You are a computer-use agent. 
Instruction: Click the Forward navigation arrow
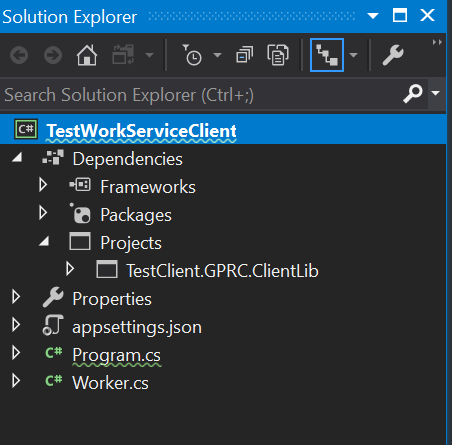click(x=53, y=55)
